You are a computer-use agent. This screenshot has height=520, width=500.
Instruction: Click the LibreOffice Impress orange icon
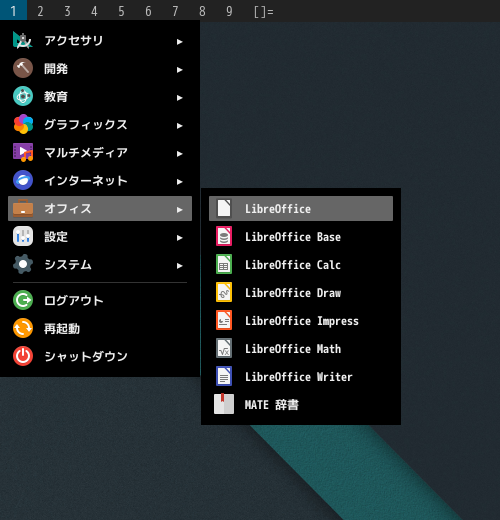pos(224,320)
